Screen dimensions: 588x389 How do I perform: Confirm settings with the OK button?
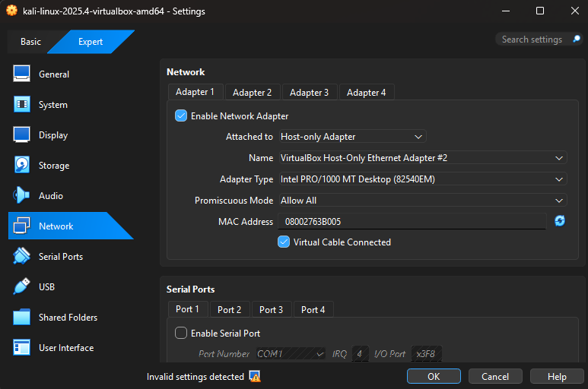click(434, 376)
